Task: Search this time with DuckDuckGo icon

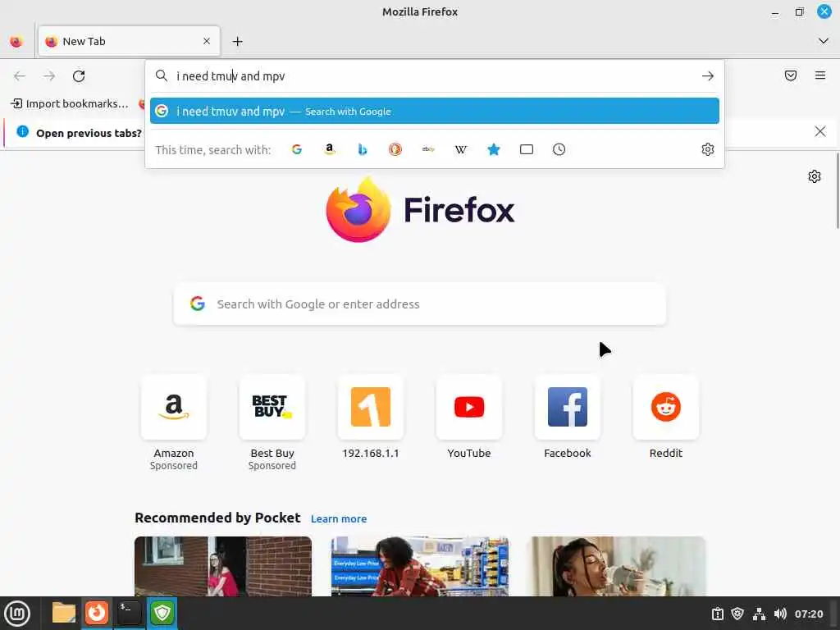Action: [x=395, y=149]
